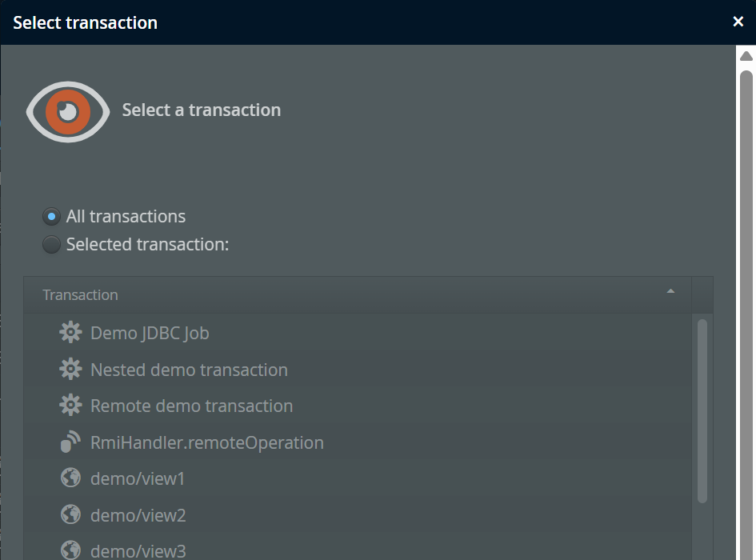Click the gear icon for Remote demo transaction
The image size is (756, 560).
tap(70, 406)
